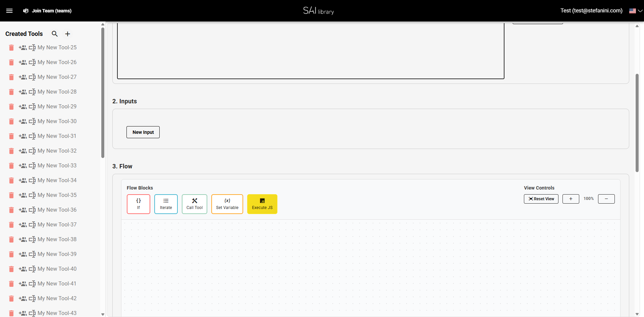Add a Call Tool flow block

pyautogui.click(x=195, y=204)
